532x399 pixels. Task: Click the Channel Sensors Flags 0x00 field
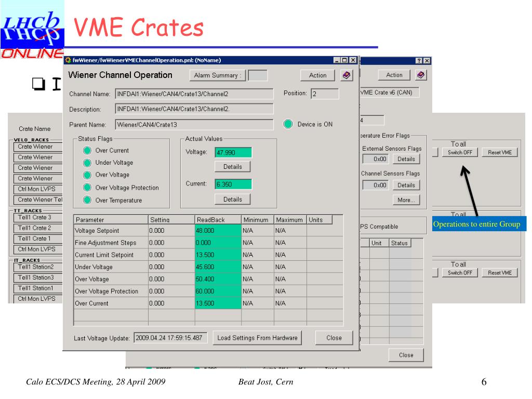pos(376,185)
